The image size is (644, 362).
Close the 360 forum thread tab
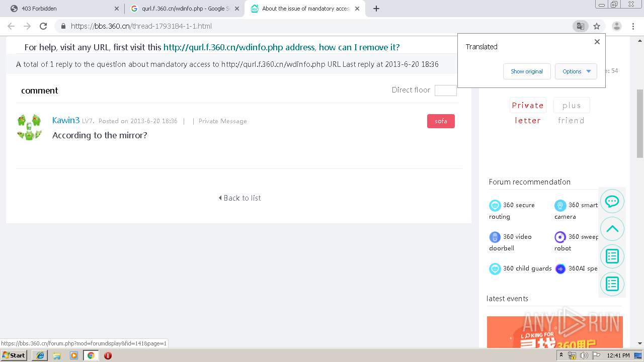[357, 9]
